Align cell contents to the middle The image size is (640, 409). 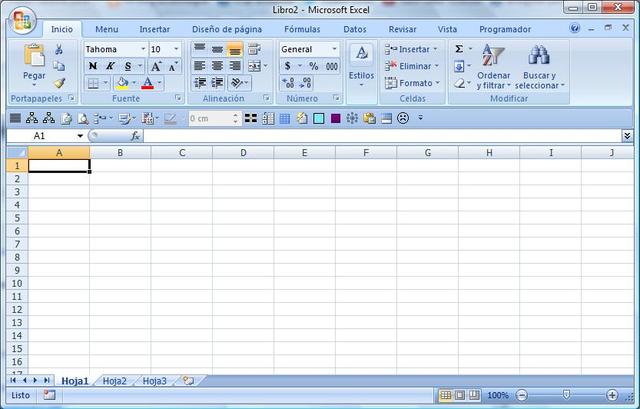tap(217, 49)
